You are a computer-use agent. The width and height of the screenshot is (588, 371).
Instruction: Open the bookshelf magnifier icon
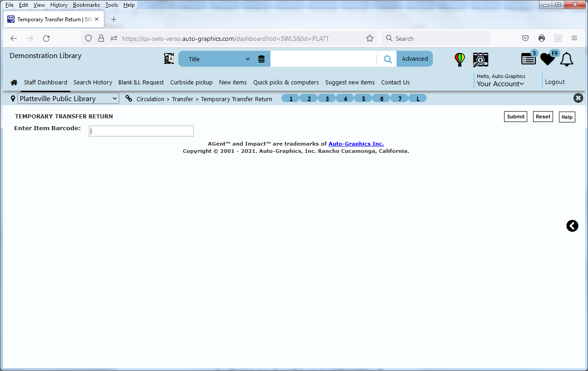(x=480, y=59)
